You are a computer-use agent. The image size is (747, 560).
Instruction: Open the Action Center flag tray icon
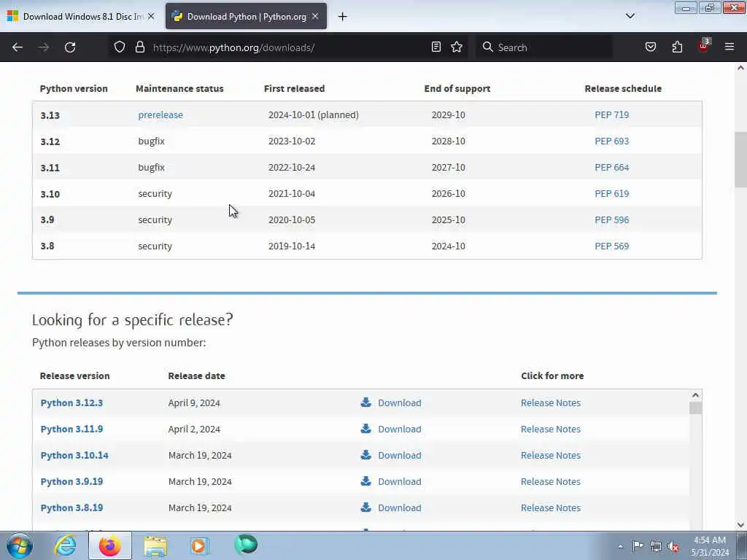(x=638, y=546)
